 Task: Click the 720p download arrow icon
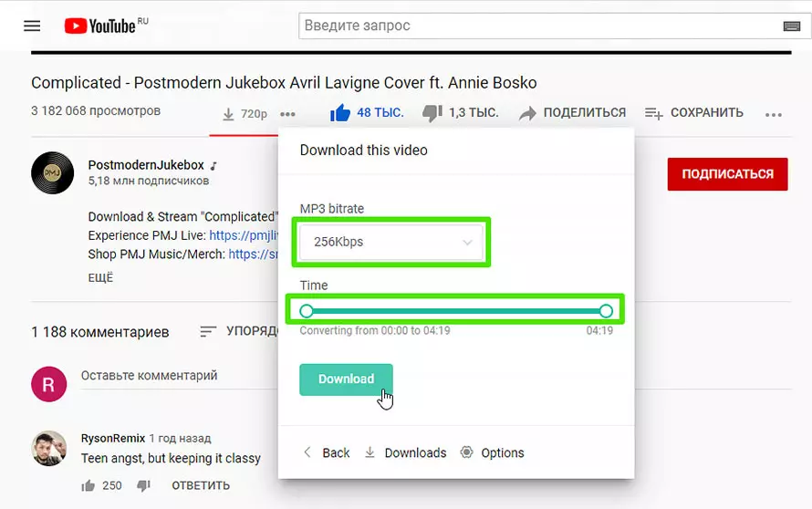pos(228,114)
